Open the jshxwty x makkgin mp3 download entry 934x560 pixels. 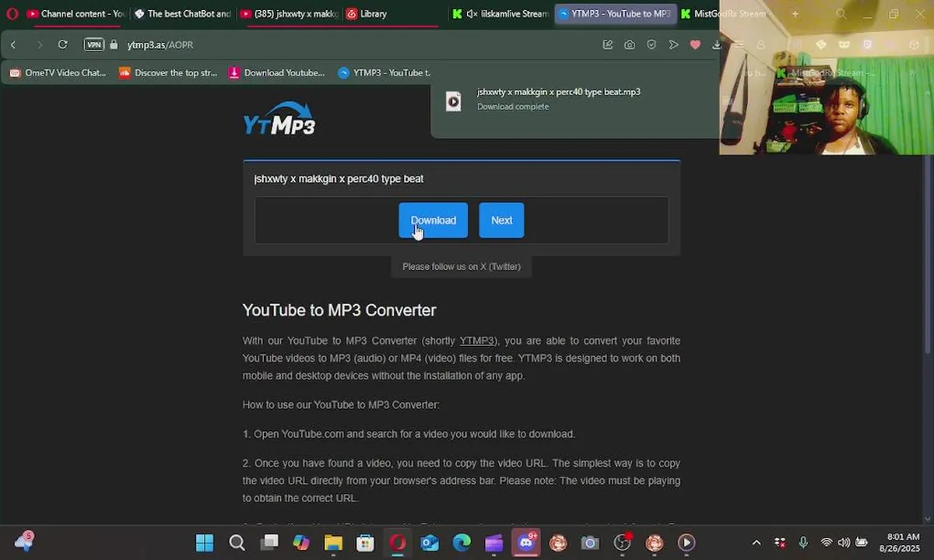(576, 100)
